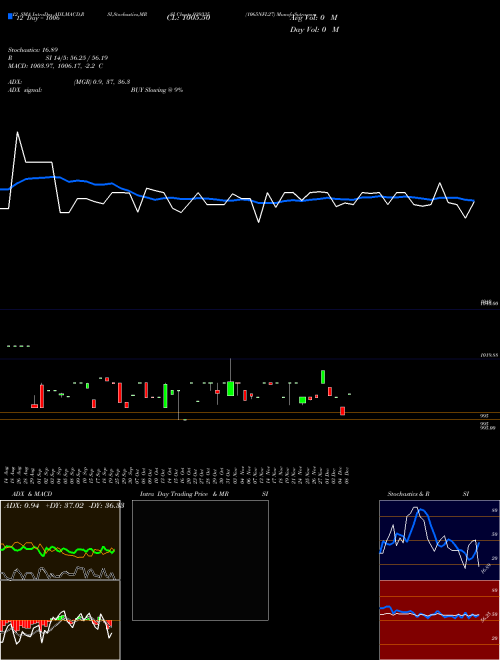Open the blue Stochastics chart panel
Image resolution: width=500 pixels, height=660 pixels.
[439, 540]
